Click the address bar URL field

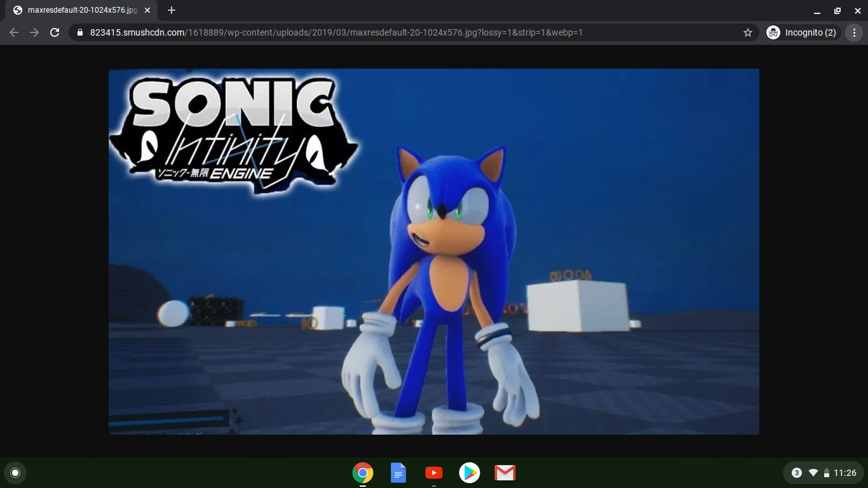pos(414,32)
